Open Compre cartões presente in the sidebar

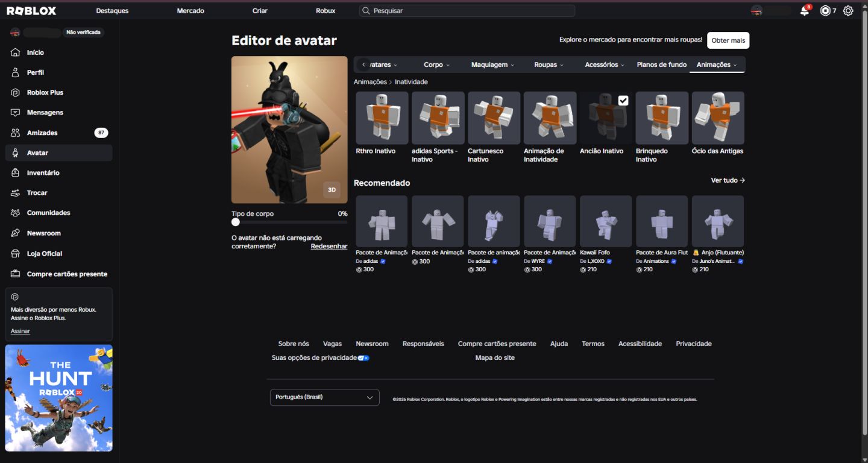[58, 274]
